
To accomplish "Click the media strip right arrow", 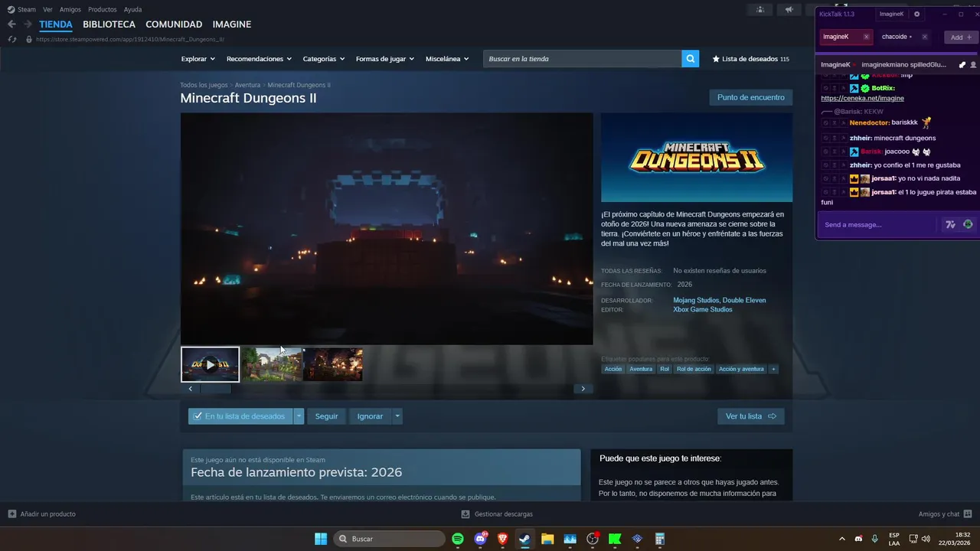I will coord(583,389).
